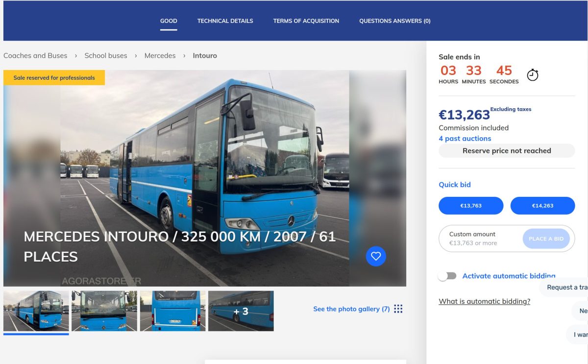
Task: Open Questions Answers tab
Action: pos(394,21)
